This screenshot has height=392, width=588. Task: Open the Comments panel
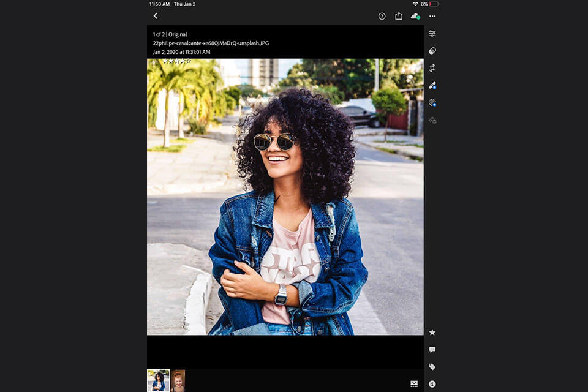(x=432, y=349)
